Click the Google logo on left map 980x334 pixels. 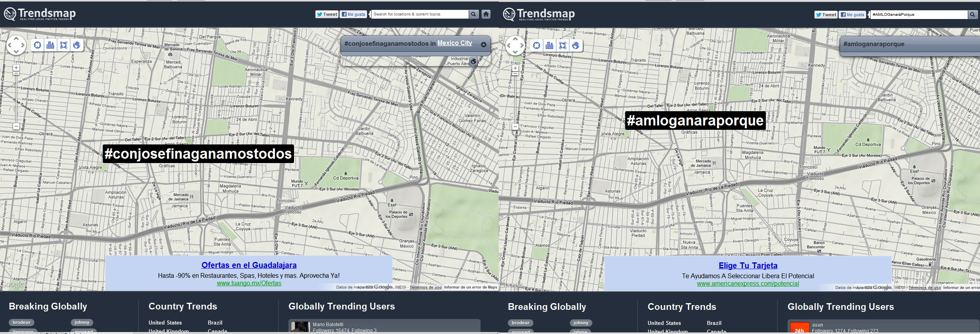(x=13, y=284)
